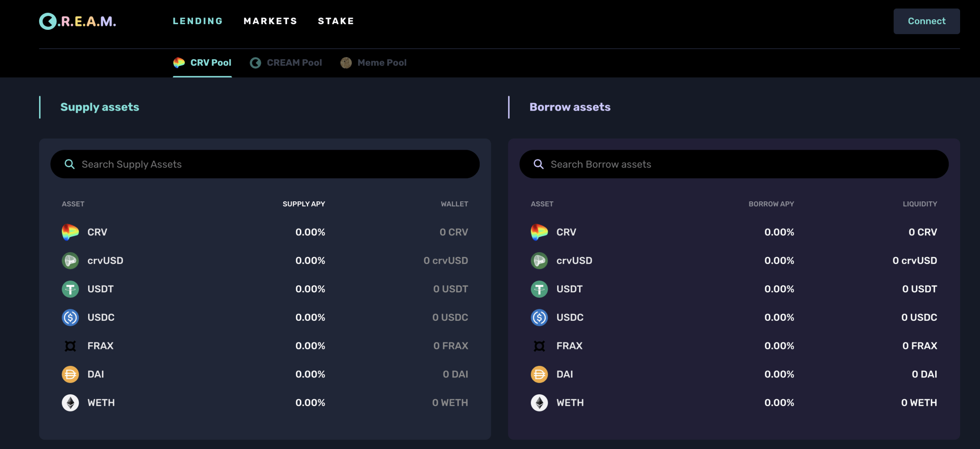Go to the STAKE page

pos(336,21)
